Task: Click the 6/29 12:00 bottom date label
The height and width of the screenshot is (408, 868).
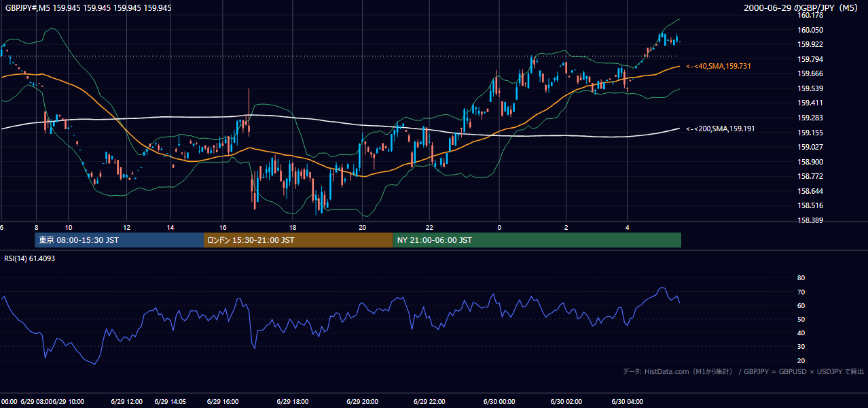Action: (x=127, y=402)
